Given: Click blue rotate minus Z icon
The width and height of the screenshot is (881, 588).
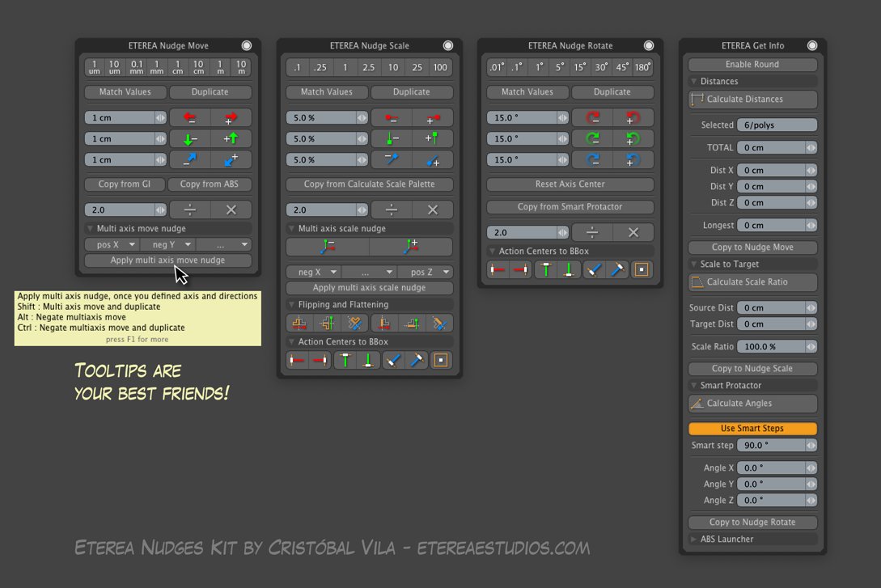Looking at the screenshot, I should point(592,159).
